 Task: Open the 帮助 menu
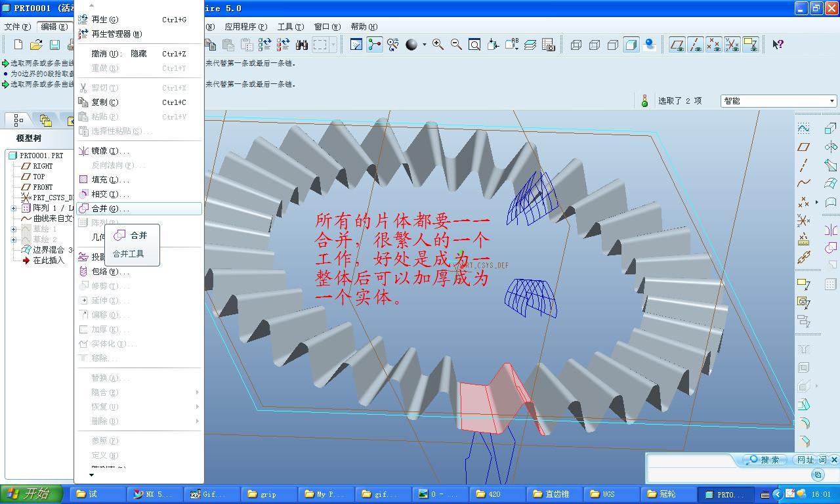pos(364,27)
